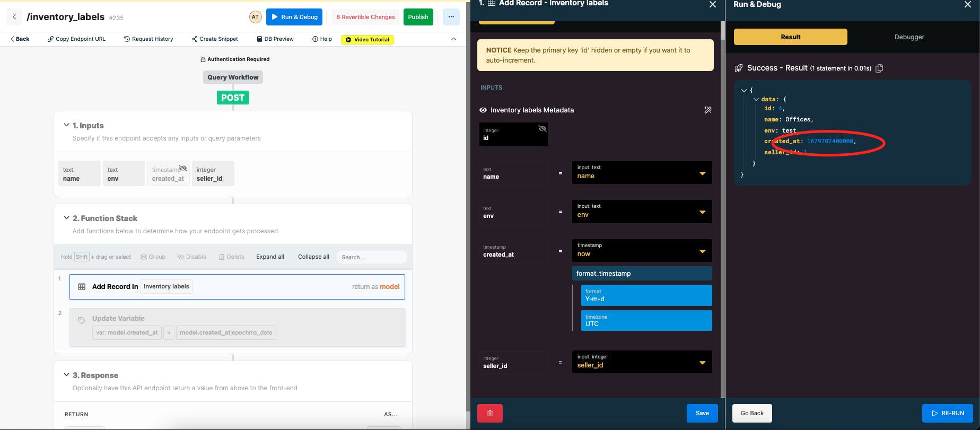
Task: Open the three-dot more options menu
Action: 451,17
